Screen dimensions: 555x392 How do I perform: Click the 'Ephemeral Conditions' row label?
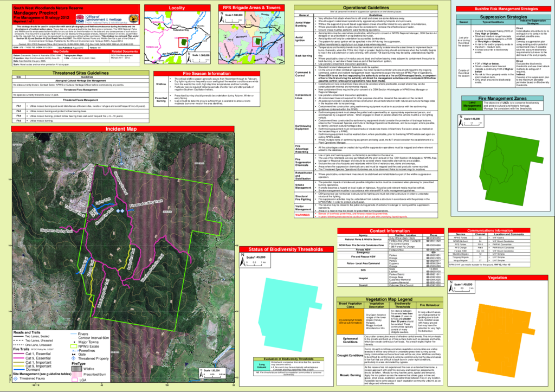pyautogui.click(x=350, y=340)
